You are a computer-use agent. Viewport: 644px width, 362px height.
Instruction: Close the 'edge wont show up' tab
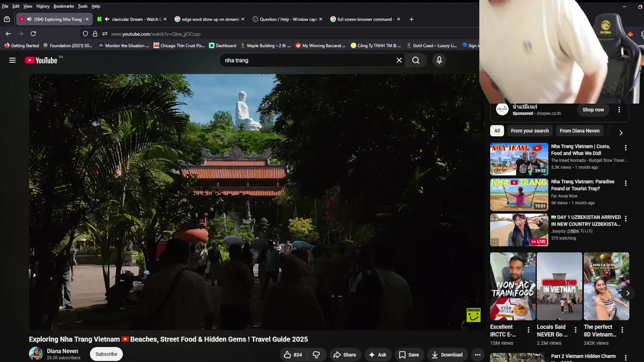point(243,19)
